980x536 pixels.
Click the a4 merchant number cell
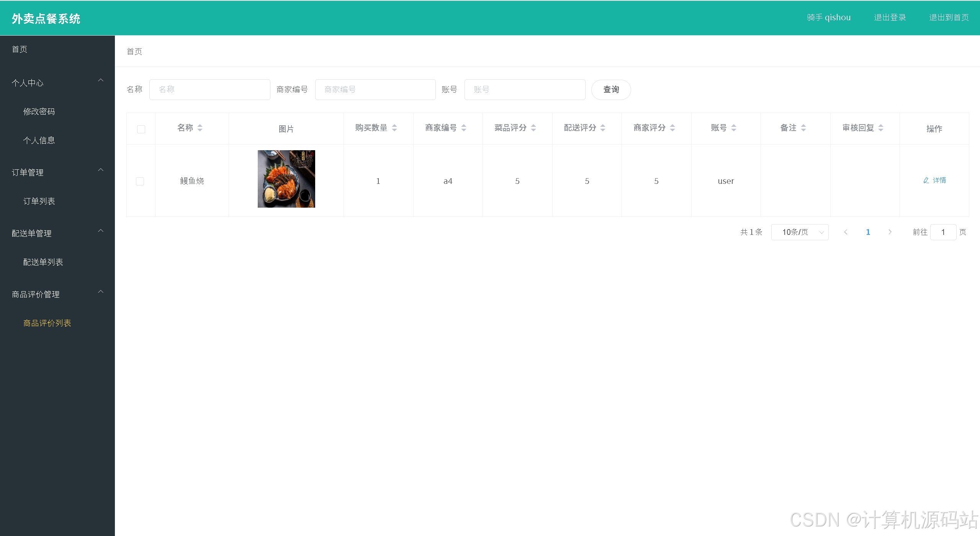[448, 181]
